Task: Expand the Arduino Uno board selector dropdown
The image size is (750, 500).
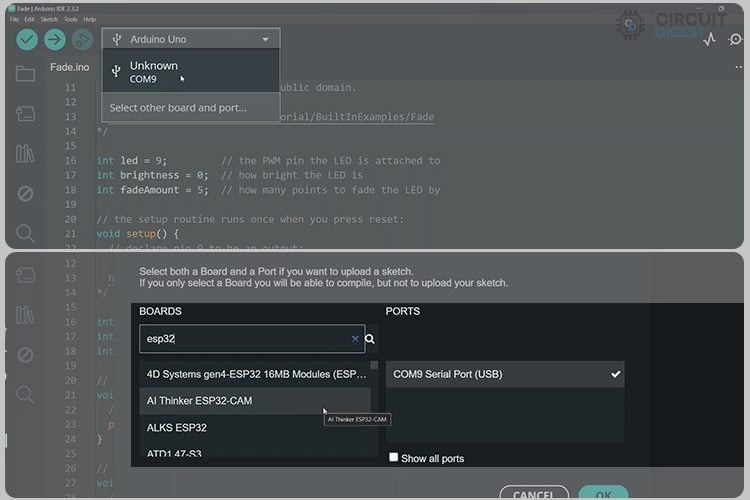Action: [191, 40]
